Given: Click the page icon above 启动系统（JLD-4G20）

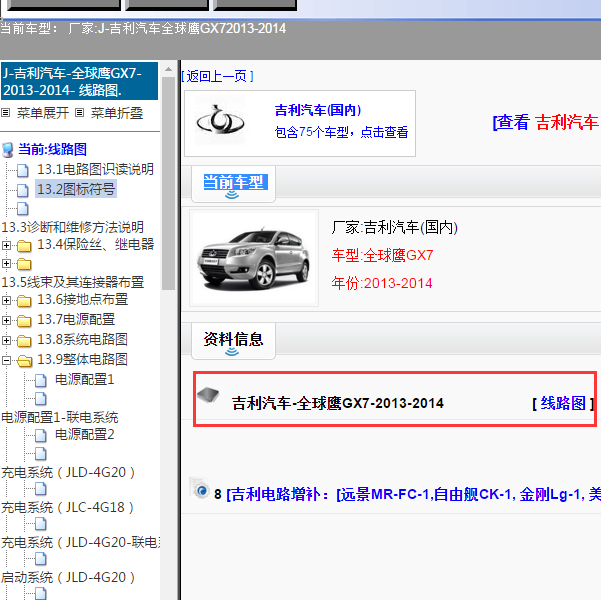Looking at the screenshot, I should coord(41,559).
